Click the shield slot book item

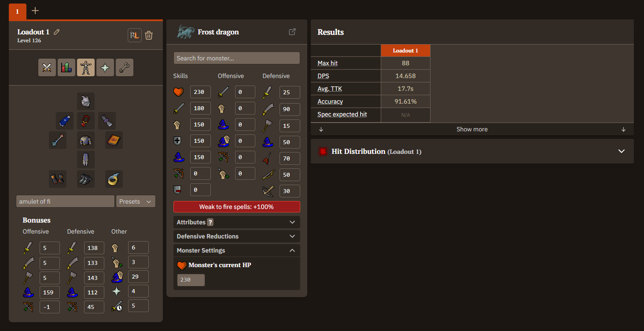[x=114, y=140]
